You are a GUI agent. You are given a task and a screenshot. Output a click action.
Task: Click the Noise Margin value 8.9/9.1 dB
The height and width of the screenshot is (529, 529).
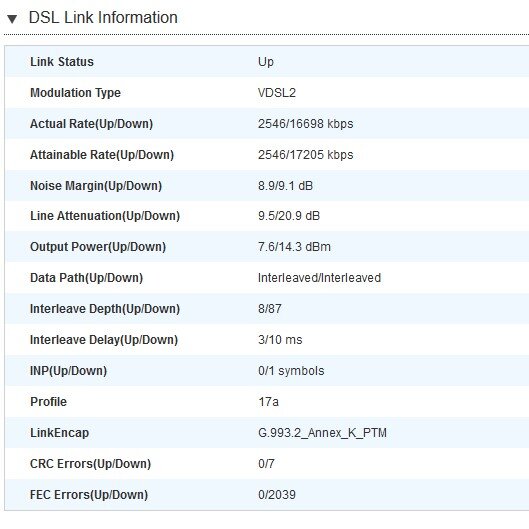285,186
